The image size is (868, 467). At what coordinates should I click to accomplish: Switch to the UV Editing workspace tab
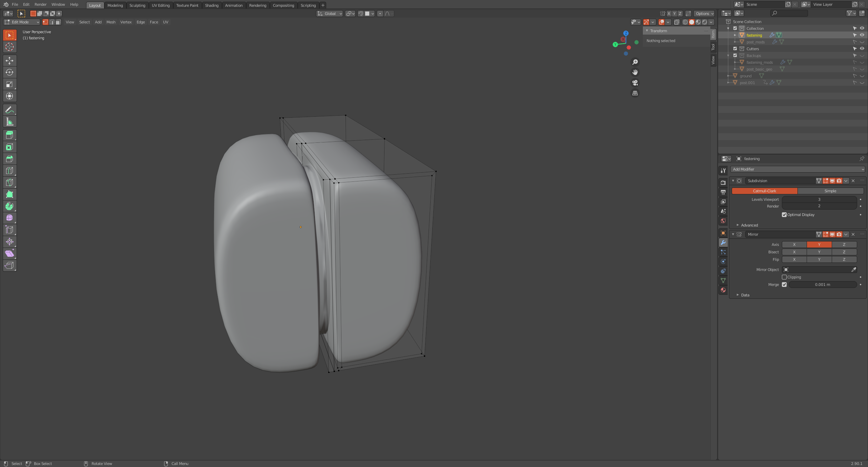(161, 5)
